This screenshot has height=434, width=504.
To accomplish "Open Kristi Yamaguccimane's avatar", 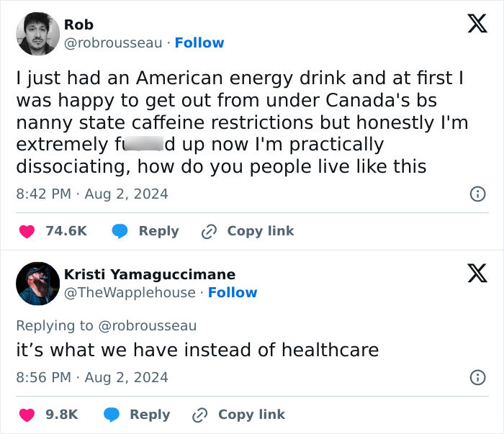I will tap(37, 283).
